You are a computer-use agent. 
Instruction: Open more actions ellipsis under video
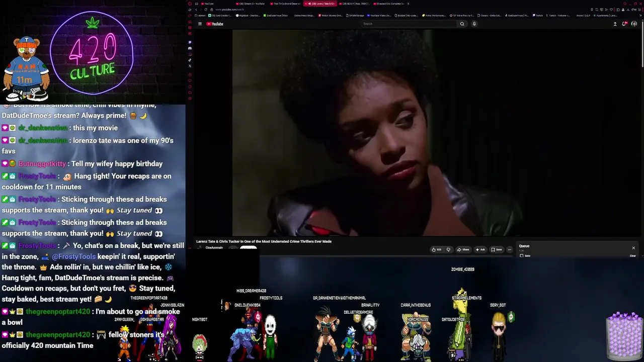[509, 249]
